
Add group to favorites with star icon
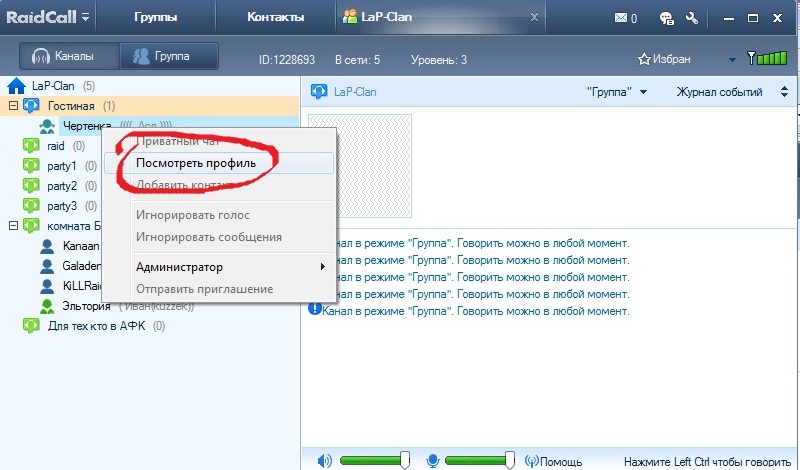[x=644, y=58]
